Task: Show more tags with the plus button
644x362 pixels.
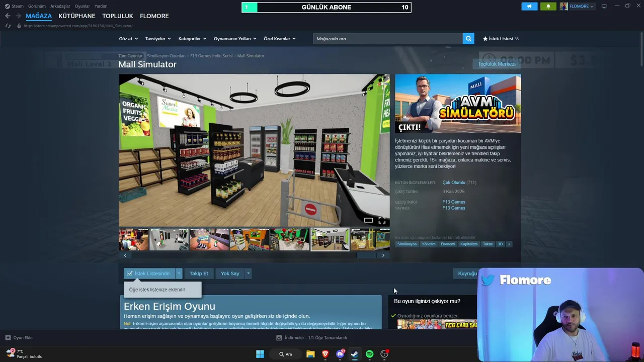Action: tap(509, 244)
